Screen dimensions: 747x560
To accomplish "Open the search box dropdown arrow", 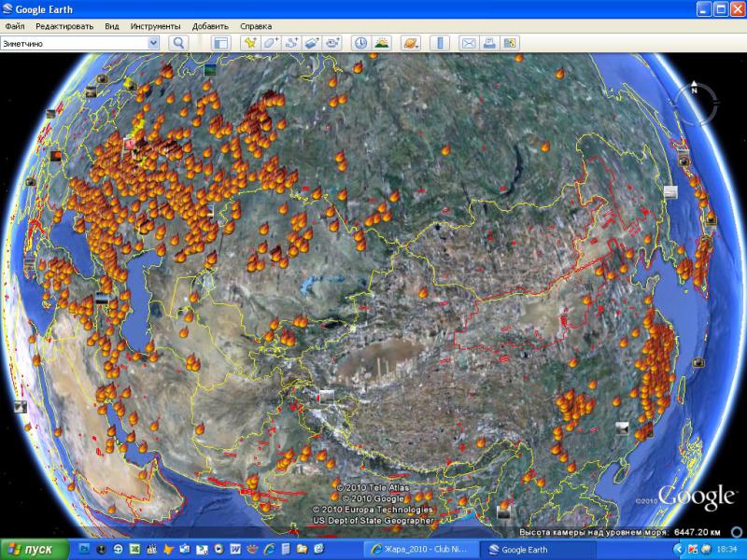I will click(153, 43).
